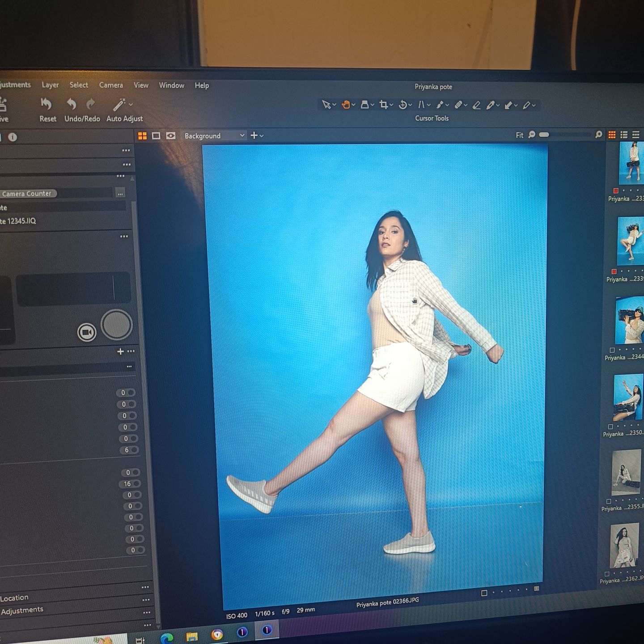
Task: Click the zoom out magnifier icon
Action: click(532, 135)
